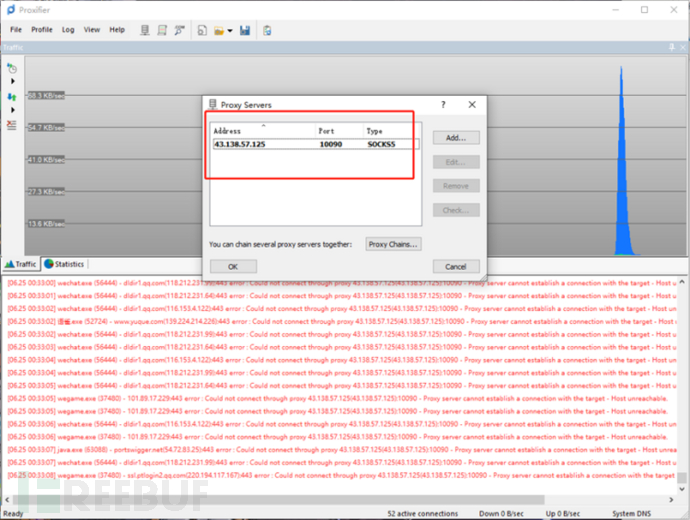
Task: Click '52 active connections' in status bar
Action: (422, 514)
